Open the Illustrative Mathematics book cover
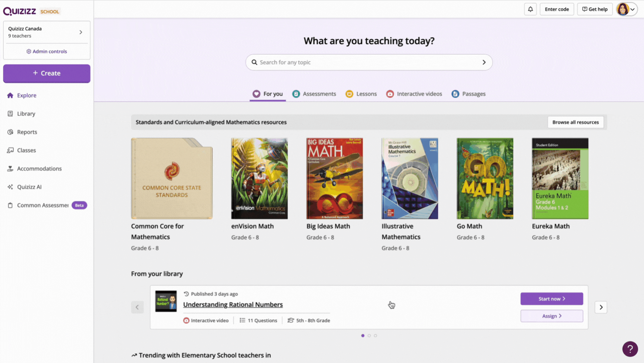 pos(410,178)
